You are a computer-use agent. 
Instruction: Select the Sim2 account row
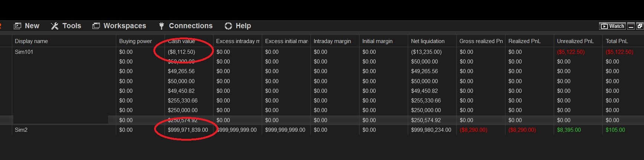point(21,130)
